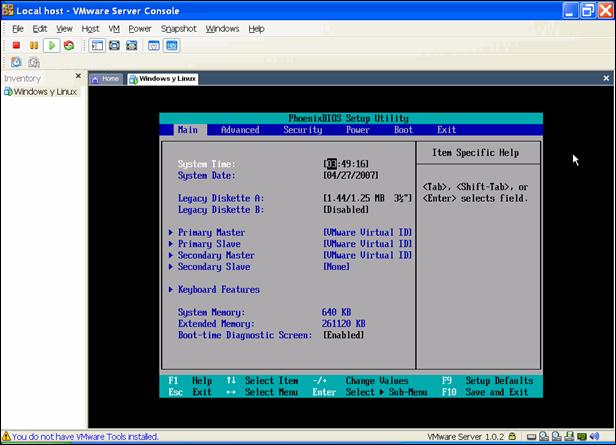Select the Main BIOS tab
The width and height of the screenshot is (616, 445).
click(x=188, y=130)
